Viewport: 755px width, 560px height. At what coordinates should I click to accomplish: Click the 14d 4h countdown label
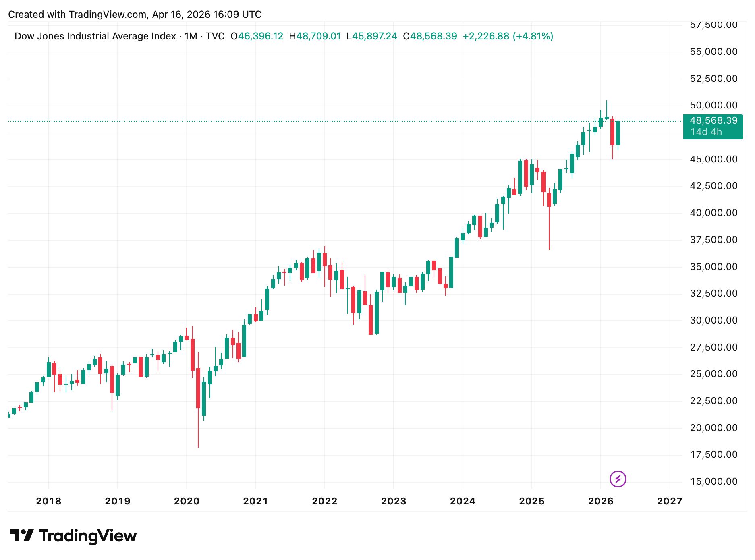706,132
